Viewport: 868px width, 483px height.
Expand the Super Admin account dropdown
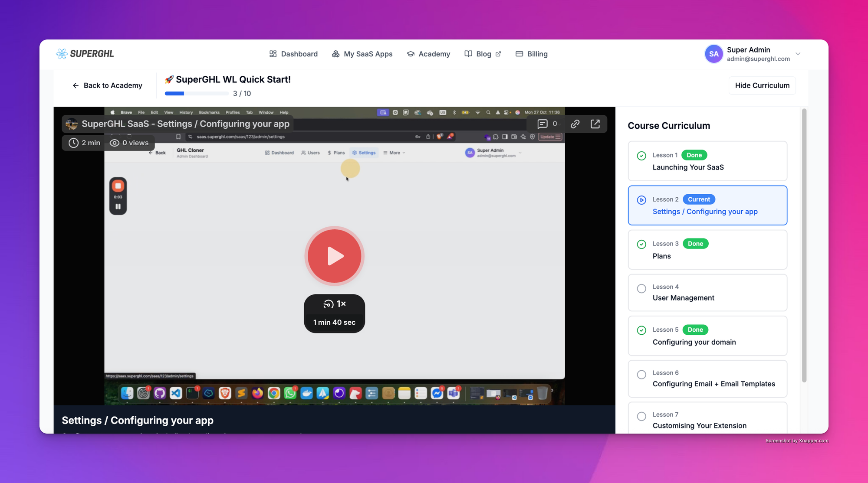tap(798, 54)
